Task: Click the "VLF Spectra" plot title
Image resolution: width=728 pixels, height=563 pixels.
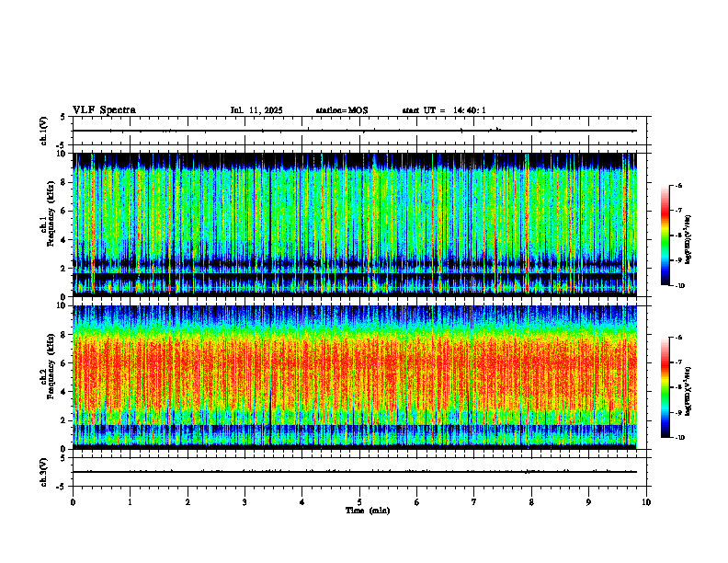Action: click(104, 110)
